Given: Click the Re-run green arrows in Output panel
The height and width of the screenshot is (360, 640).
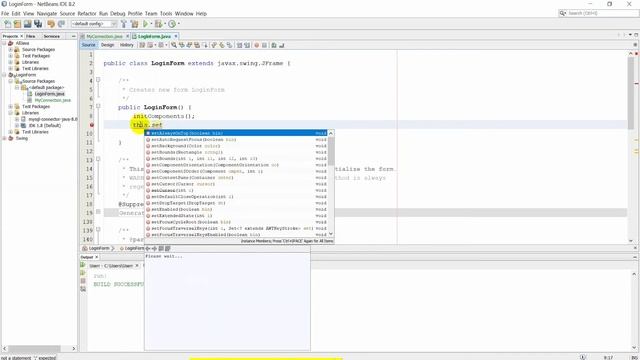Looking at the screenshot, I should (83, 265).
